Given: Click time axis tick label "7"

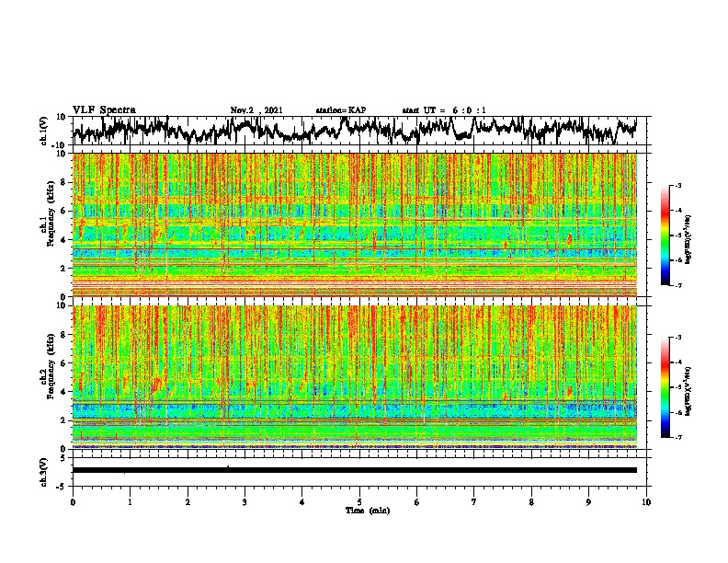Looking at the screenshot, I should point(474,502).
